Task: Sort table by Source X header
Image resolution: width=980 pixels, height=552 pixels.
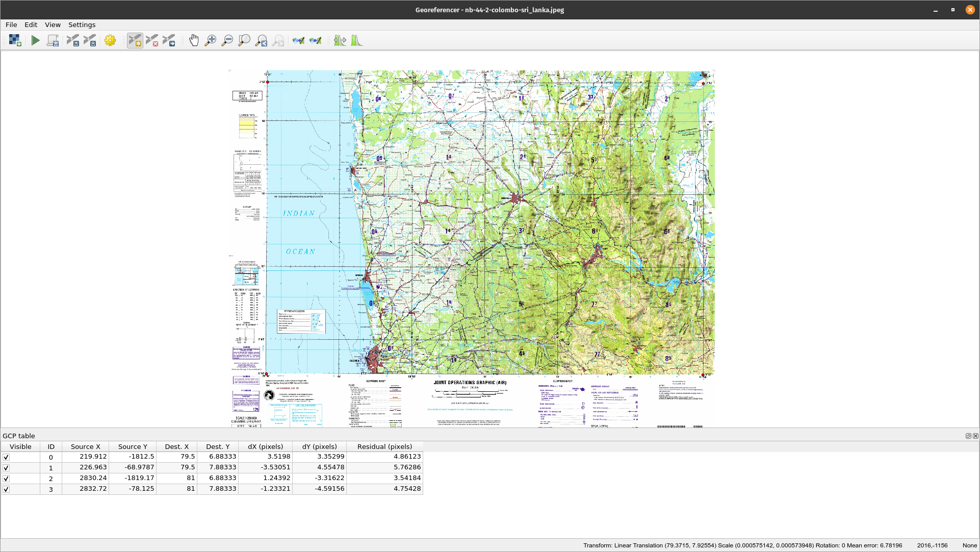Action: (85, 446)
